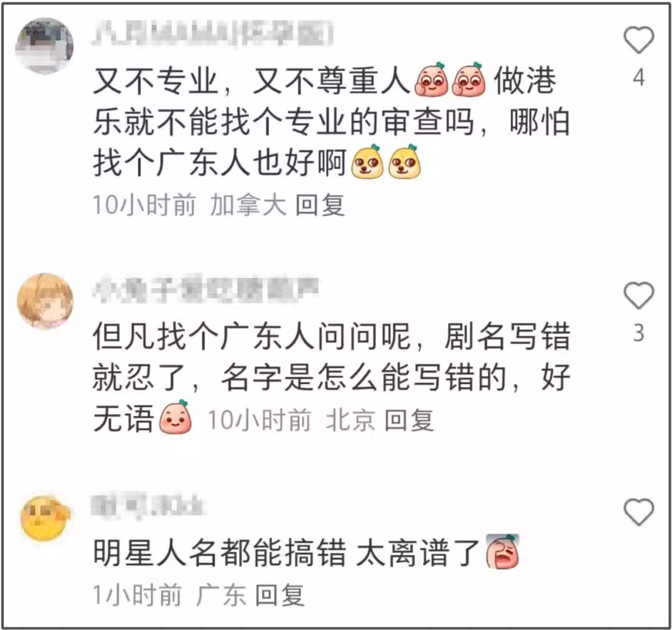Viewport: 672px width, 630px height.
Task: Click the 加拿大 location label
Action: coord(248,205)
